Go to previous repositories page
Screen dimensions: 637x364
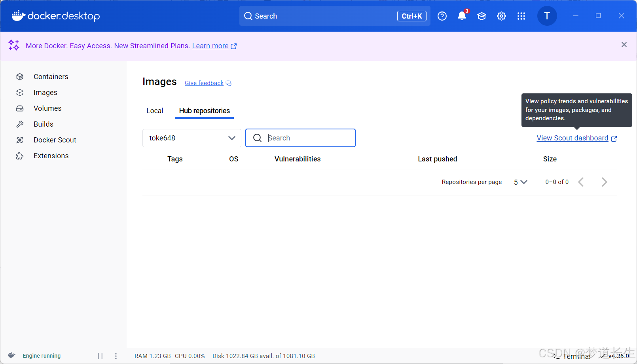pos(581,182)
